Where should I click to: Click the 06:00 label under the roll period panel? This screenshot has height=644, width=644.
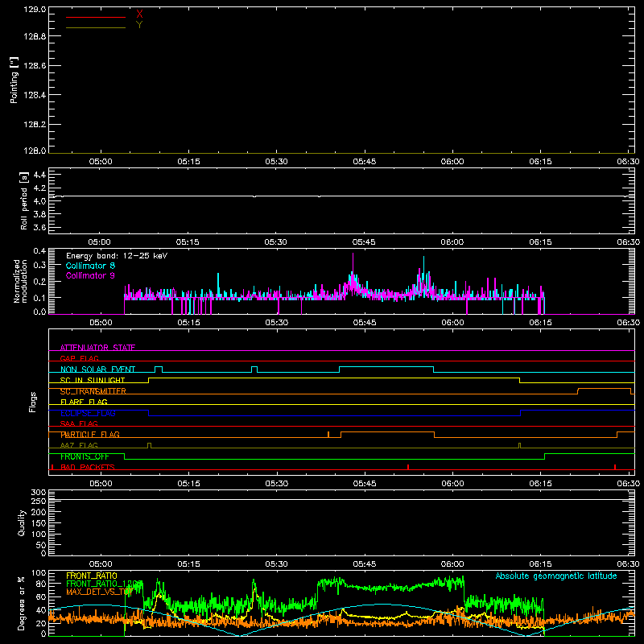452,242
